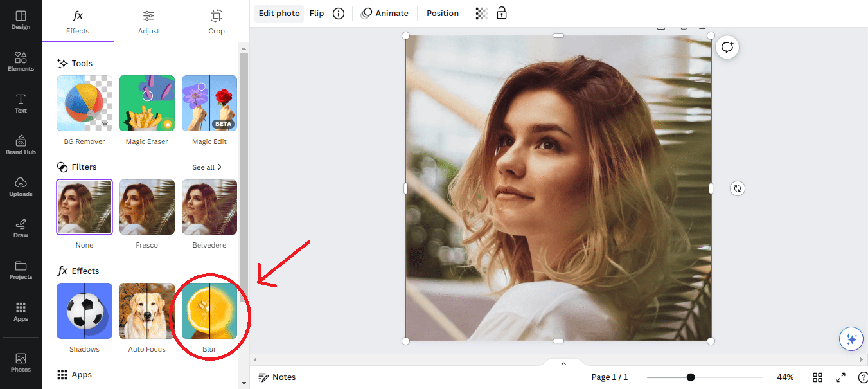Toggle the element lock
Viewport: 868px width, 389px height.
pyautogui.click(x=502, y=13)
